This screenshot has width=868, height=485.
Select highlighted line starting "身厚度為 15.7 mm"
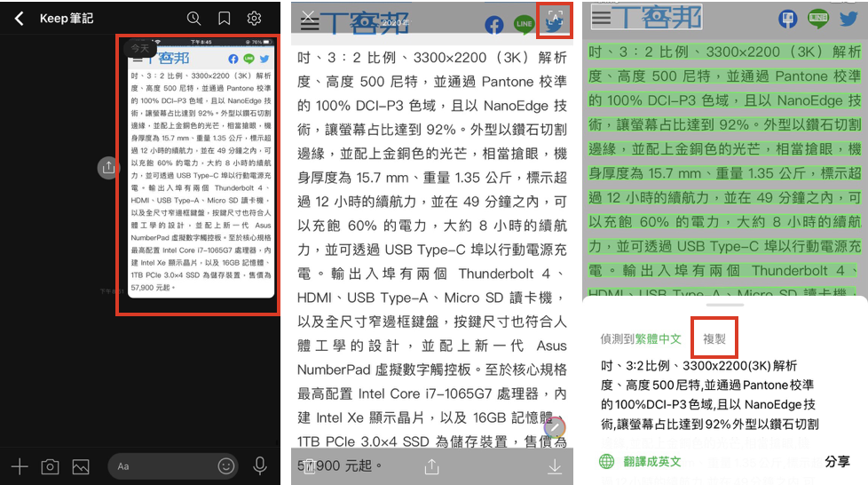click(724, 173)
